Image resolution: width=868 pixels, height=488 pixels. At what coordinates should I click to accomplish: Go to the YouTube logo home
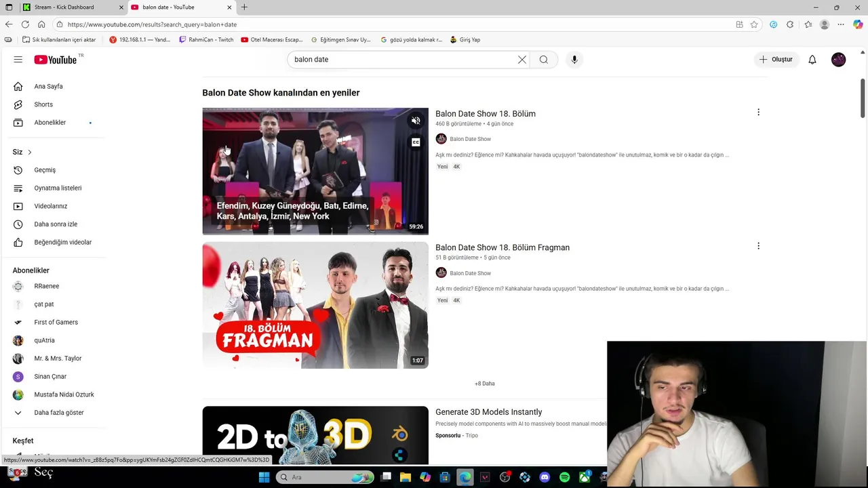coord(56,60)
